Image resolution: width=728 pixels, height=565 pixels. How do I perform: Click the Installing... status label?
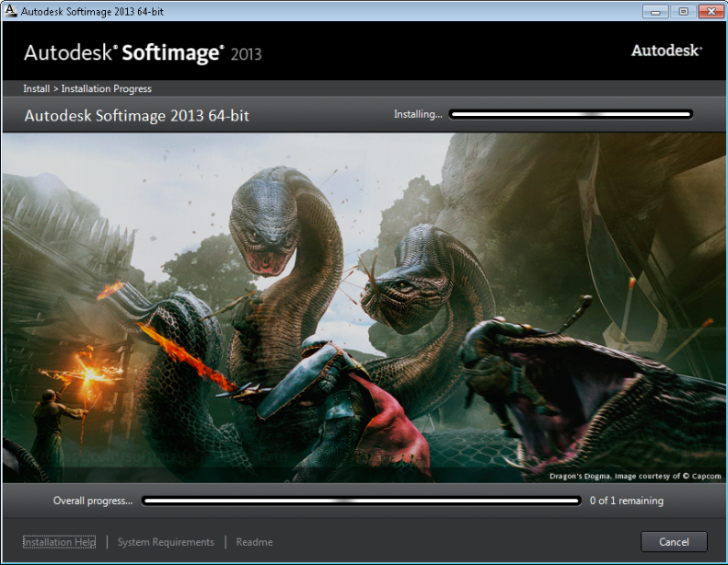(x=418, y=115)
